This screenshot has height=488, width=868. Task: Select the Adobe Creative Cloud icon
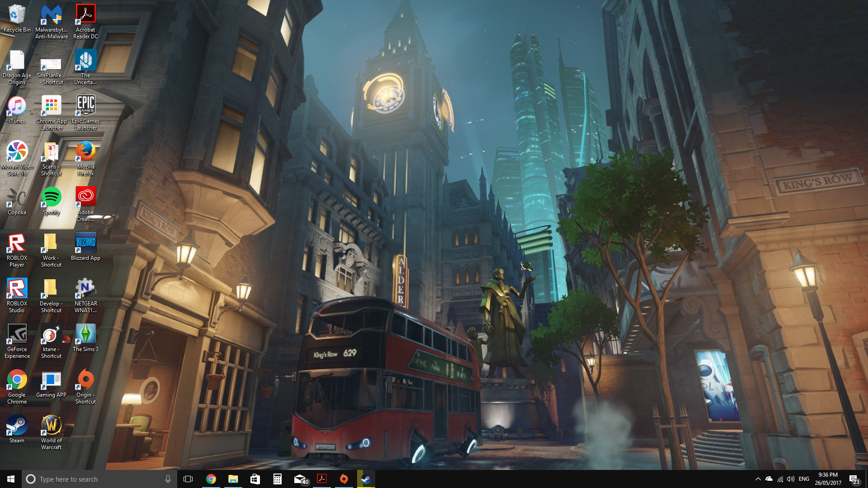coord(85,197)
